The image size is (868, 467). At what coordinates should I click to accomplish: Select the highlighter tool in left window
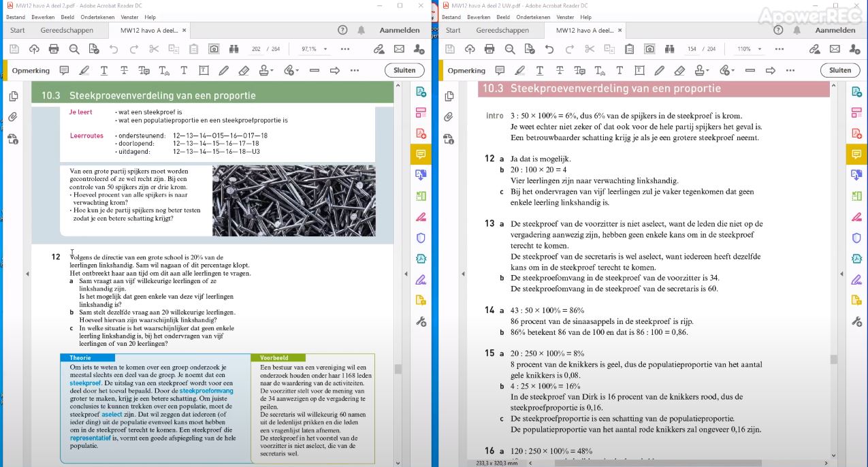click(84, 70)
